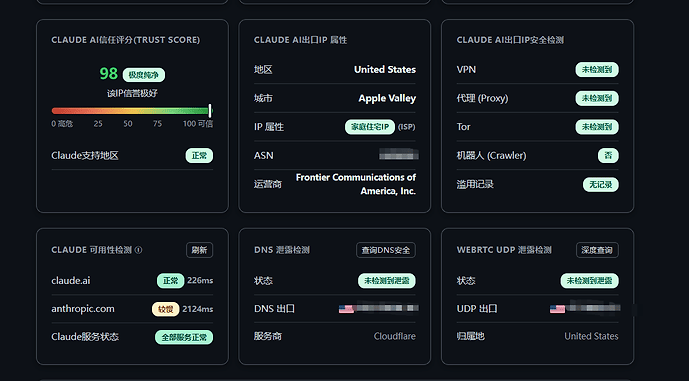The height and width of the screenshot is (381, 689).
Task: Click the 0 高危 scale label
Action: tap(62, 124)
